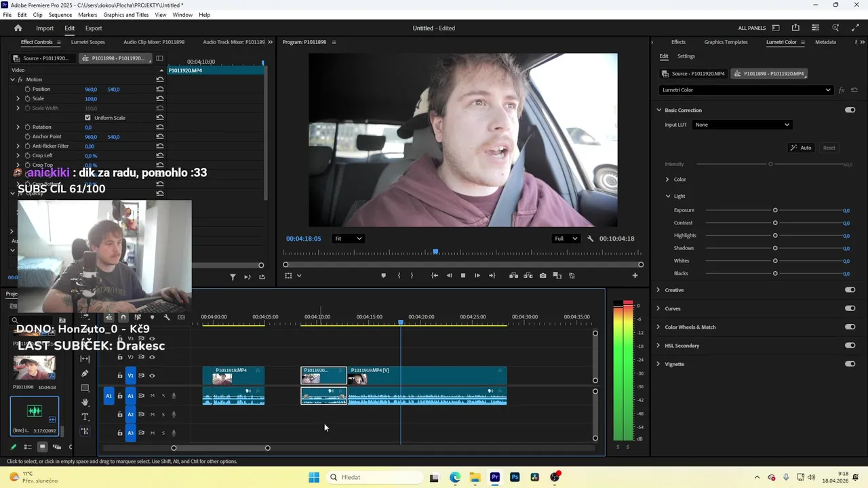The width and height of the screenshot is (868, 488).
Task: Open the Markers menu
Action: (87, 15)
